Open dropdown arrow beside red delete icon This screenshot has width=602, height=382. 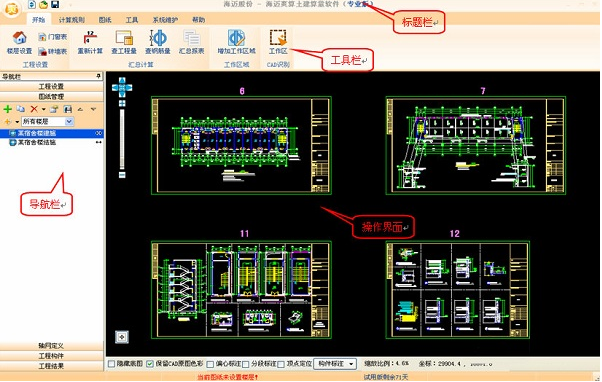tap(43, 109)
